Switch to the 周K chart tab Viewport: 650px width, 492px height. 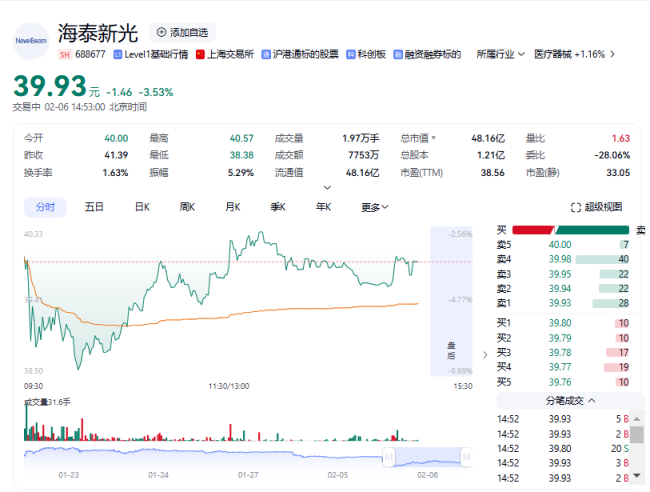pyautogui.click(x=187, y=207)
